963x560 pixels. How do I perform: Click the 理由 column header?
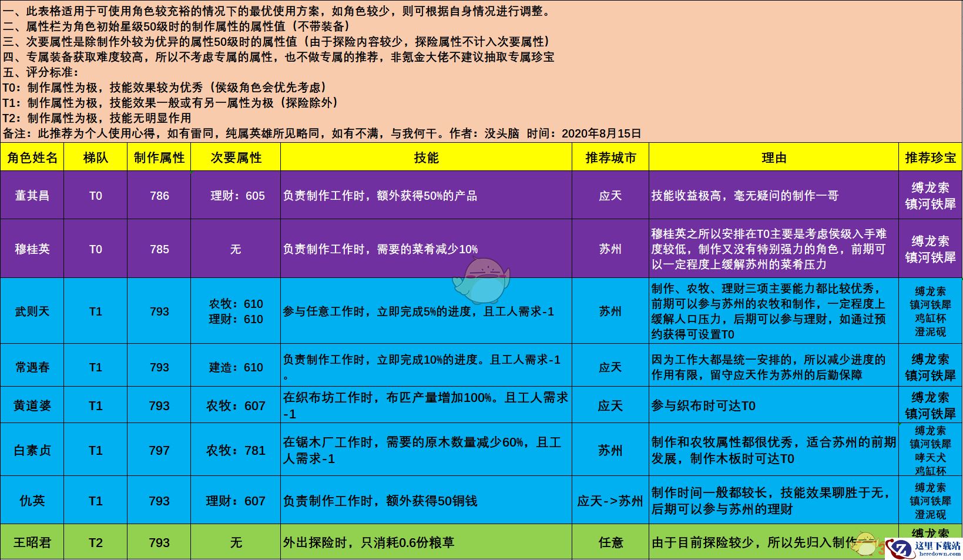[x=774, y=157]
